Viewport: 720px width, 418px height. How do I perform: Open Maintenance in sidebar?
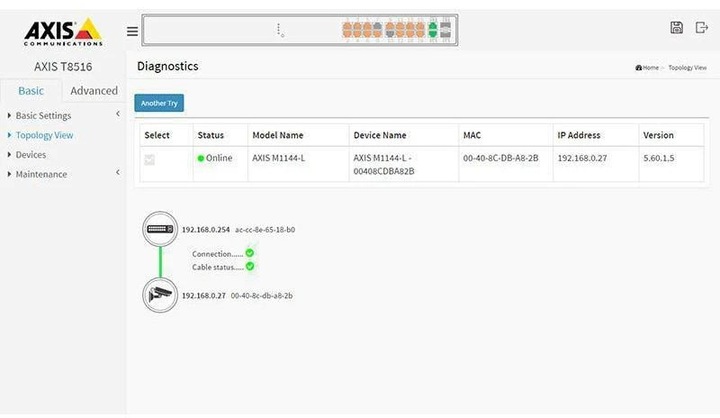pyautogui.click(x=41, y=174)
